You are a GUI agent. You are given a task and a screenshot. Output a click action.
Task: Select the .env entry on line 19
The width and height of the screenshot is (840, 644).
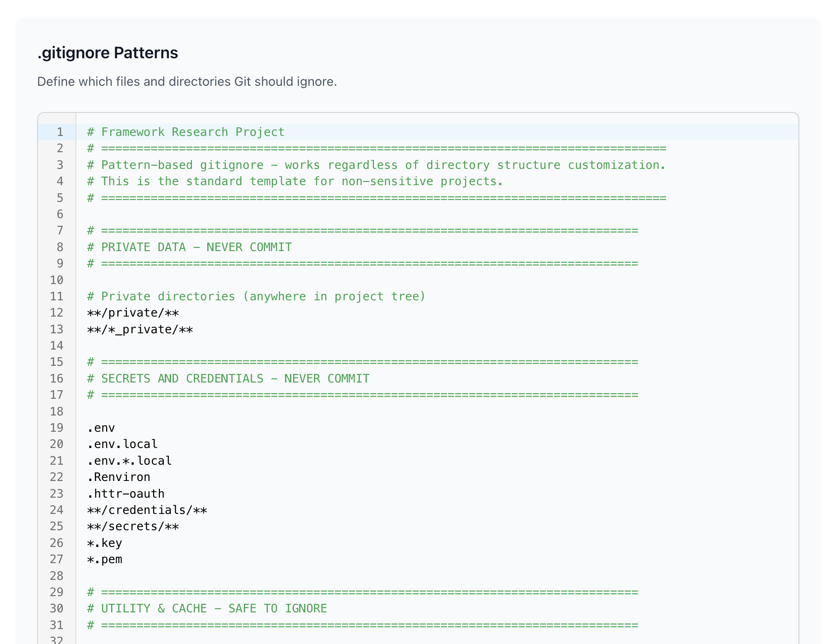[102, 428]
